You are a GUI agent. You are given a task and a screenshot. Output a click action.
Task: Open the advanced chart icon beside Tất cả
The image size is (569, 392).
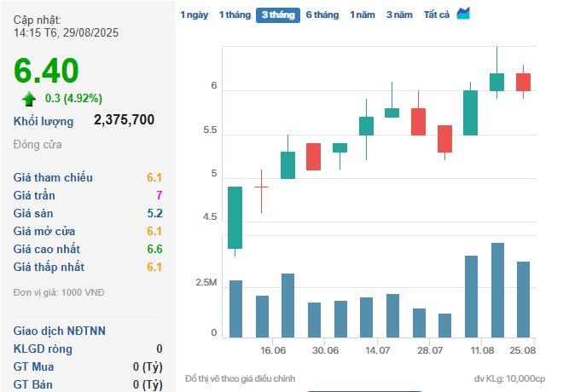click(x=463, y=14)
